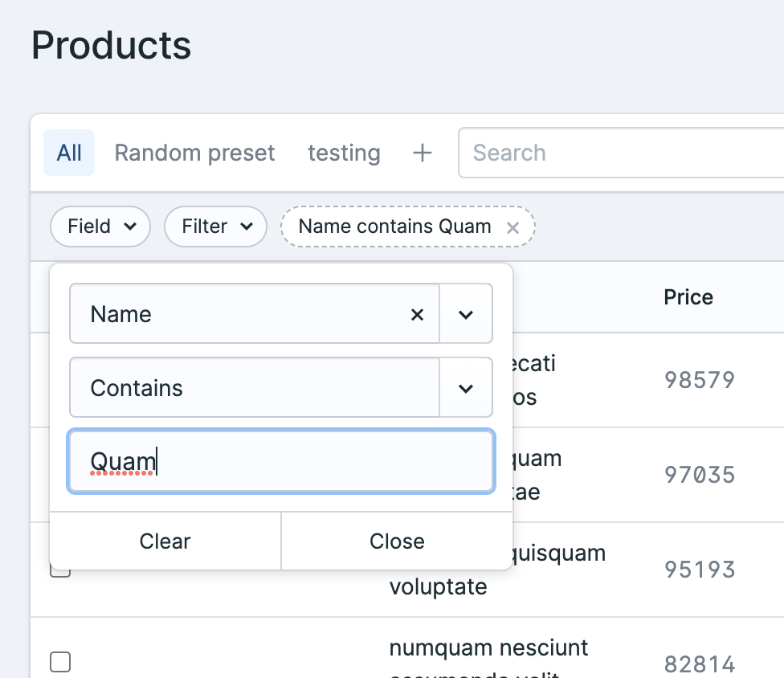Expand the Name field dropdown arrow
784x678 pixels.
(466, 314)
